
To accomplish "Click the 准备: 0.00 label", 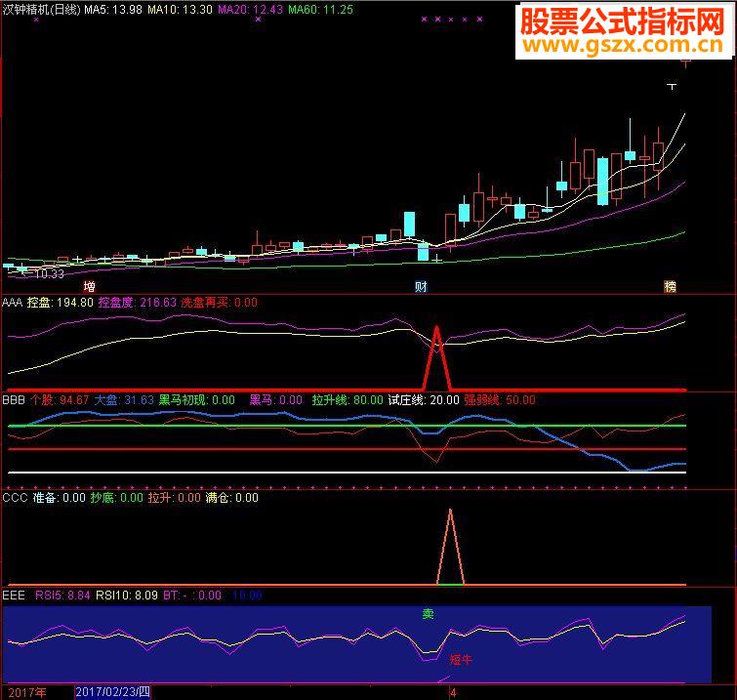I will click(x=60, y=498).
